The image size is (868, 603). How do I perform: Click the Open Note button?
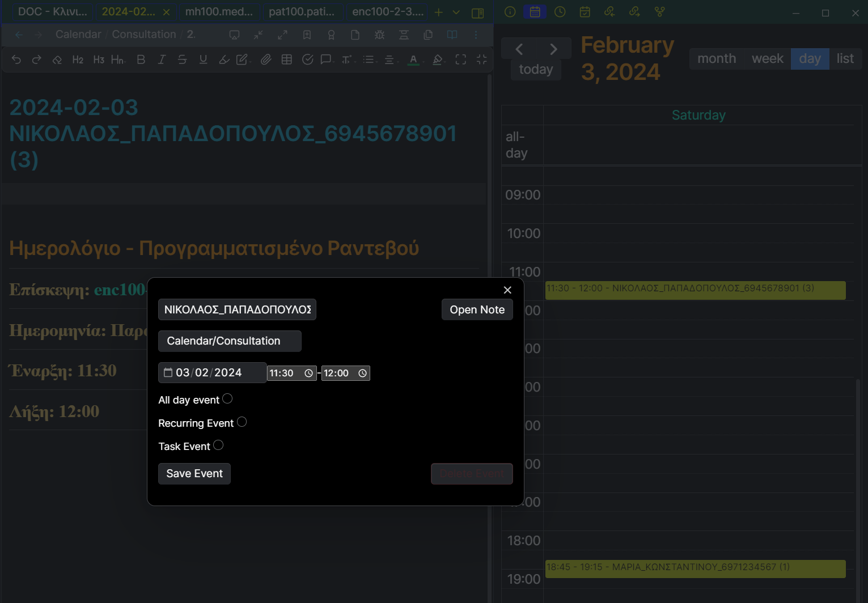click(x=477, y=309)
